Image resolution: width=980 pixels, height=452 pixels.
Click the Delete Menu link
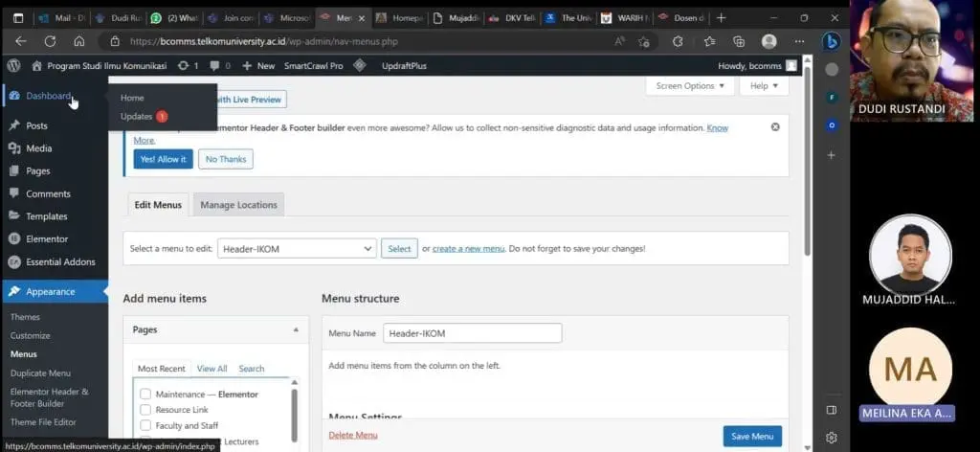[x=353, y=435]
